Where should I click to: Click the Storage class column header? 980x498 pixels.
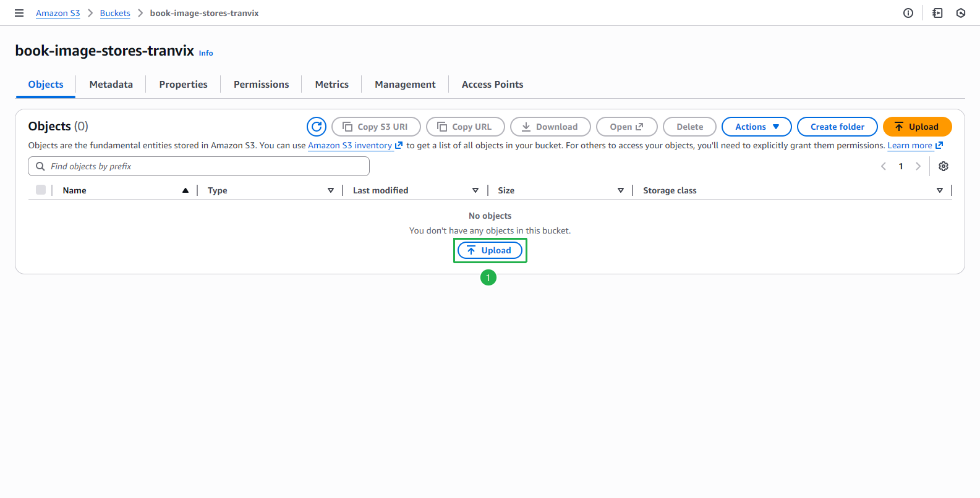coord(670,190)
